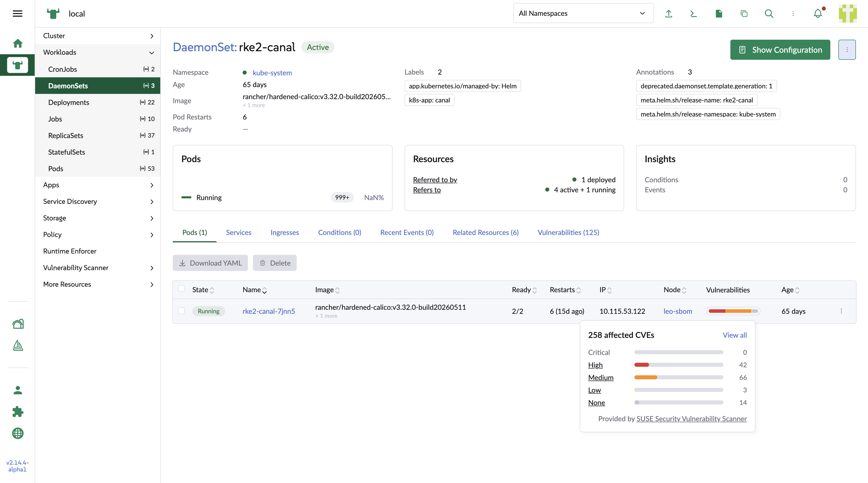868x483 pixels.
Task: Click the Download YAML button
Action: pyautogui.click(x=210, y=263)
